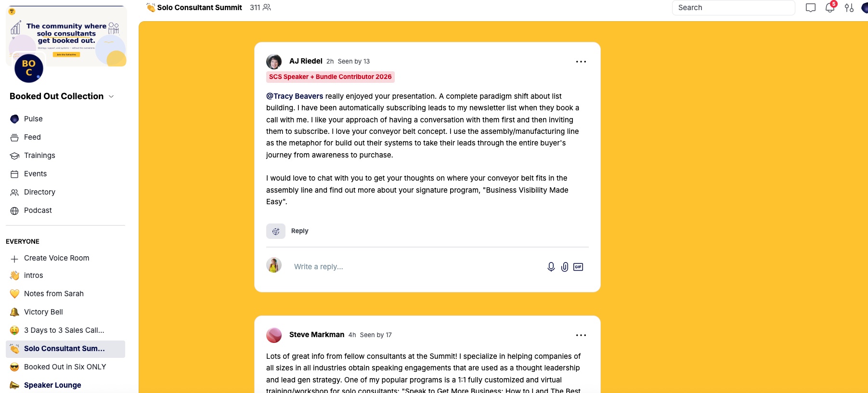868x393 pixels.
Task: Open options menu on Steve Markman's post
Action: [581, 335]
